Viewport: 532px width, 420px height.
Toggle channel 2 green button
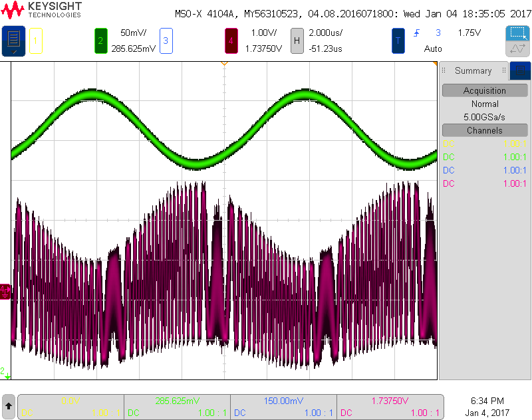pos(101,41)
